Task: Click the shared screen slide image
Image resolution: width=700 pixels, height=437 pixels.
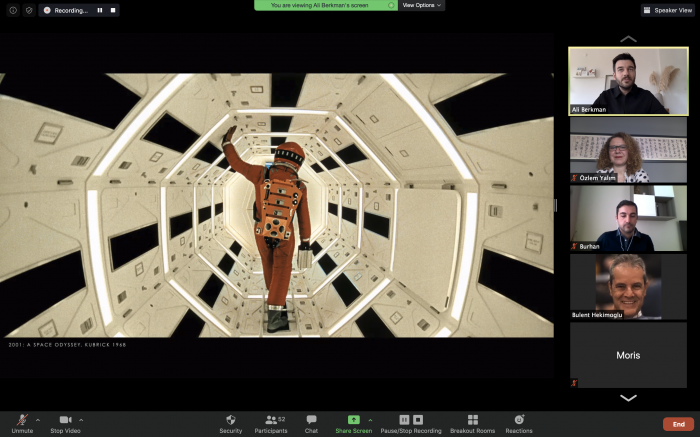Action: (277, 205)
